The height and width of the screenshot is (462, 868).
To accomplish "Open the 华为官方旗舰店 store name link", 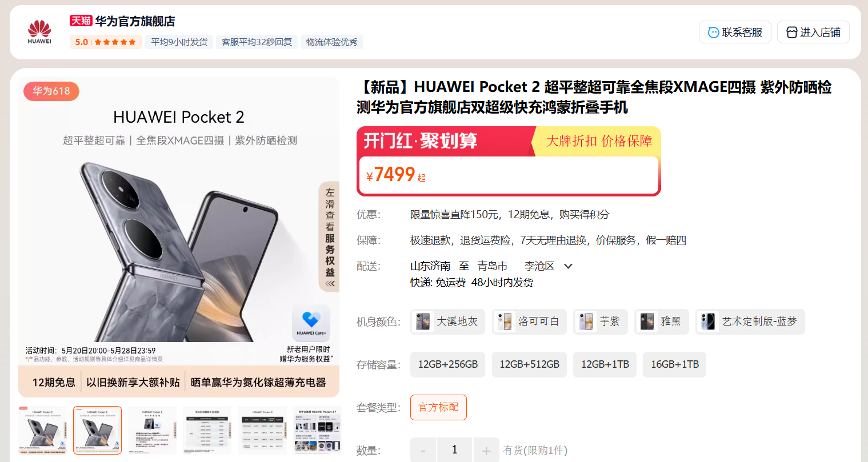I will click(135, 21).
